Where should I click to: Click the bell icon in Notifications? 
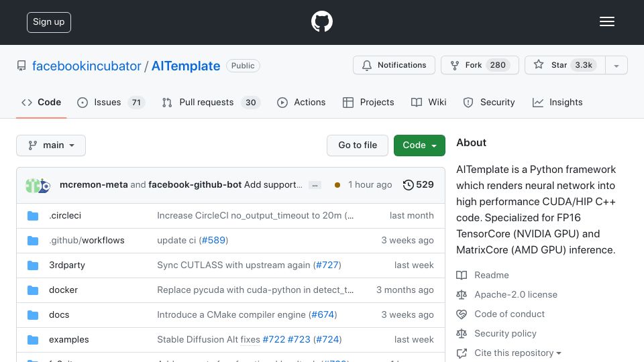(367, 65)
